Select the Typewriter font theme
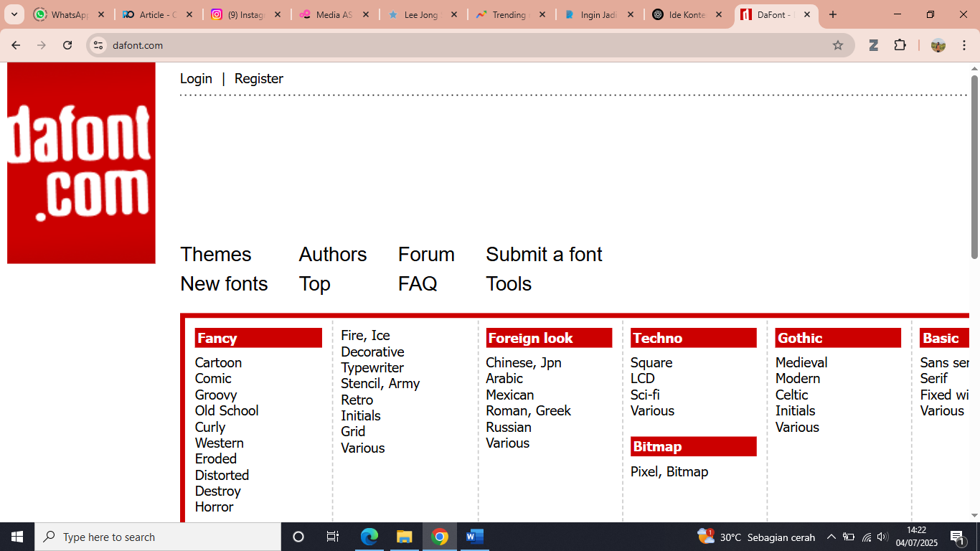This screenshot has height=551, width=980. point(372,367)
